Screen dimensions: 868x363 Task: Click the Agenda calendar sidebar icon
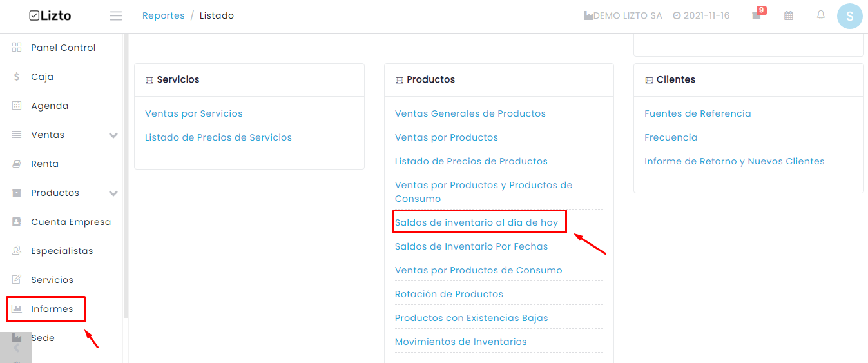[x=17, y=106]
